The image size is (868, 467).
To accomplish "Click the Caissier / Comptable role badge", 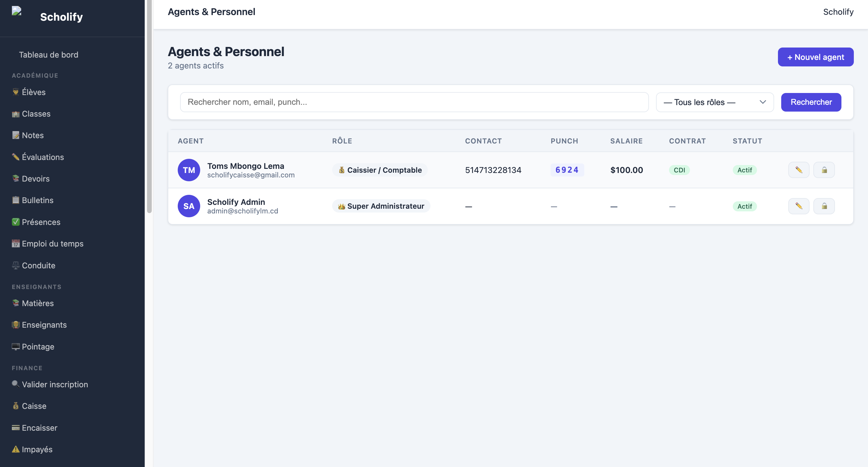I will 380,170.
